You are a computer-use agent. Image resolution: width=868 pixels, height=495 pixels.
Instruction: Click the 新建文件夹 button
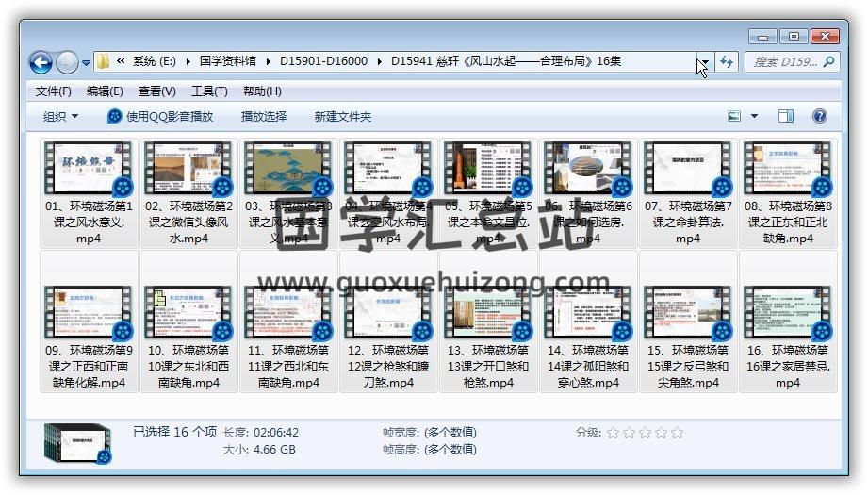(342, 116)
